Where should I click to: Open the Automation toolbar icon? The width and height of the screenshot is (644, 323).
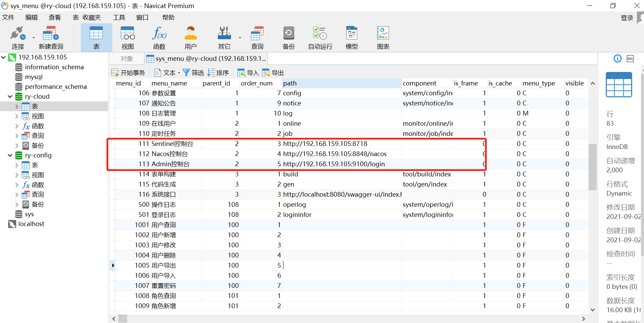click(x=320, y=38)
